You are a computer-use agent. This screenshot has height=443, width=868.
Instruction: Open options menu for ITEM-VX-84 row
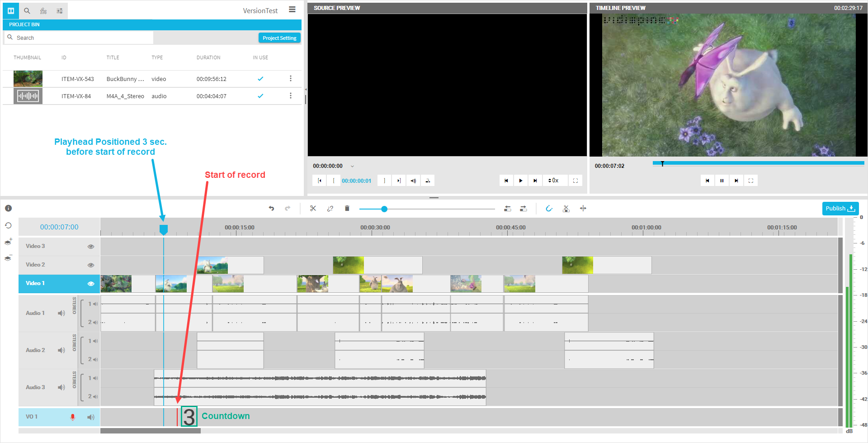coord(291,96)
